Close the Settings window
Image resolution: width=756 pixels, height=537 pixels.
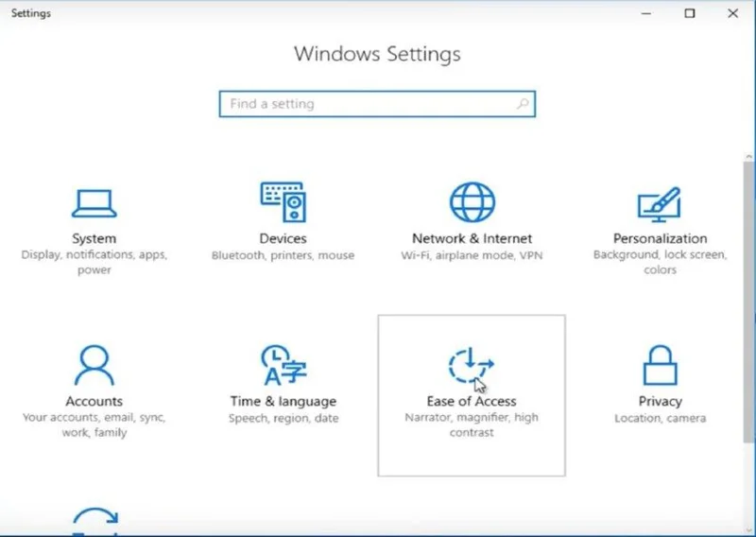coord(733,13)
